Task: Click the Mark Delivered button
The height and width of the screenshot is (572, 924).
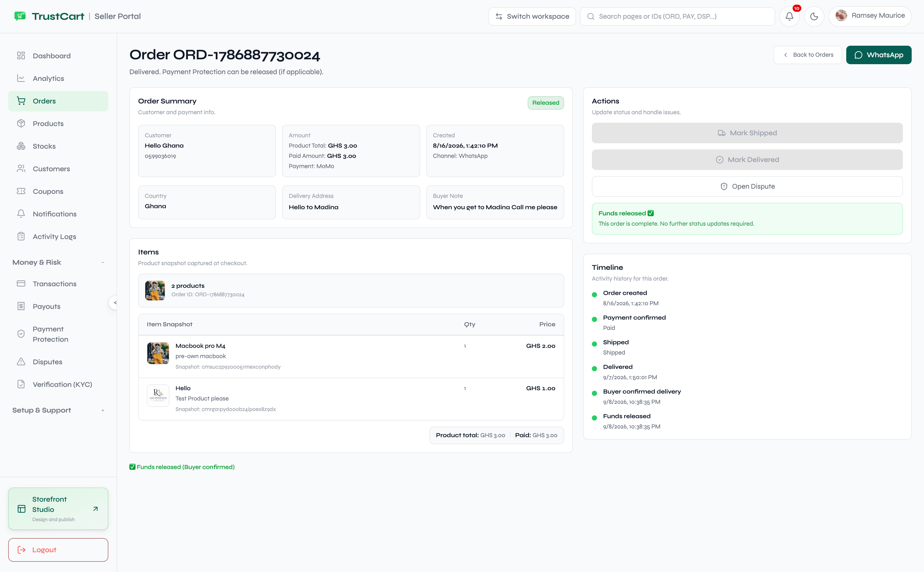Action: pos(747,160)
